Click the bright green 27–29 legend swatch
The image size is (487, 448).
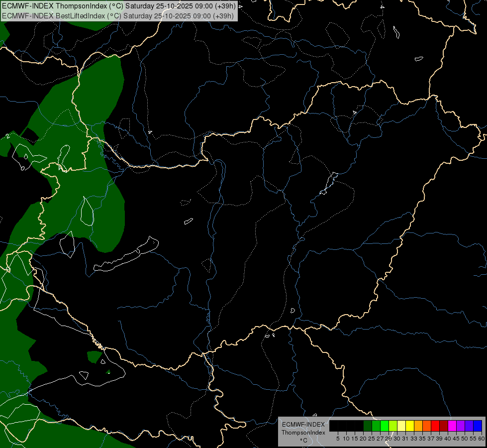385,426
